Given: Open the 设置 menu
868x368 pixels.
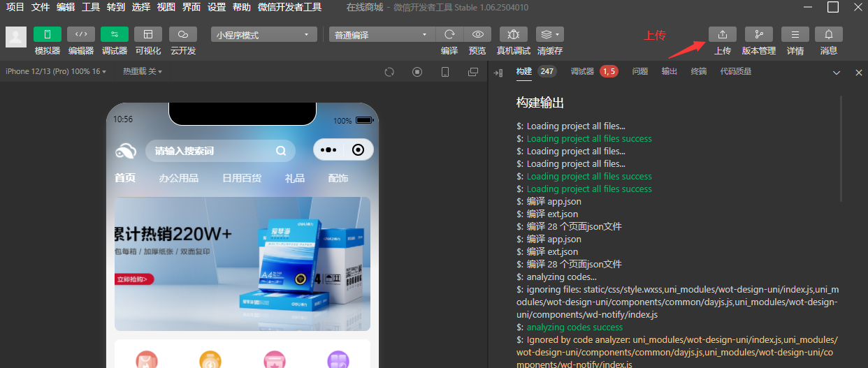Looking at the screenshot, I should pyautogui.click(x=217, y=7).
